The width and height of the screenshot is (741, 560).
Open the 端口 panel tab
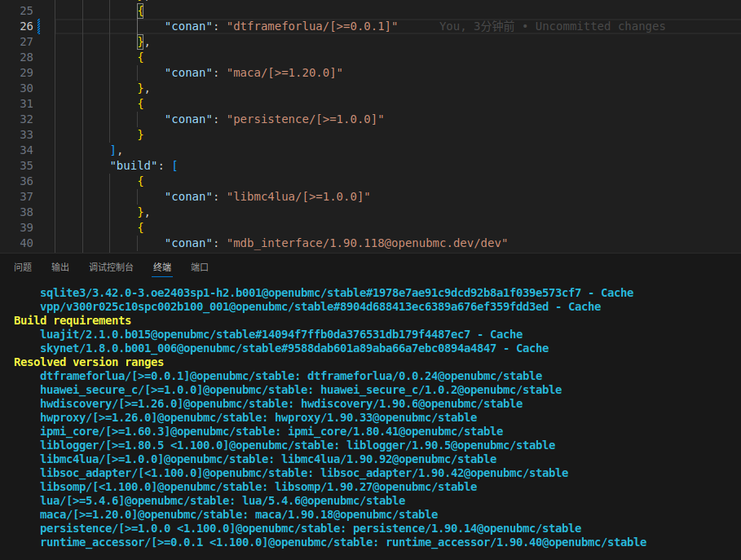point(200,267)
